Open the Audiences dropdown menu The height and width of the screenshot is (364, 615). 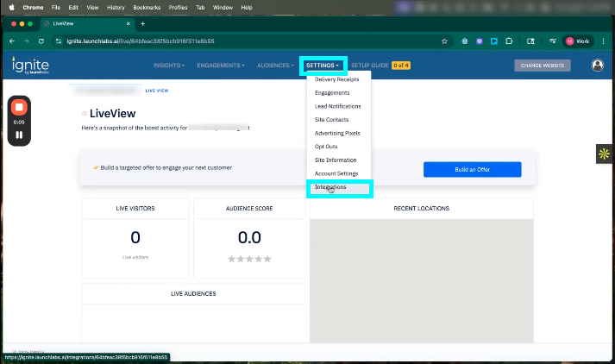pyautogui.click(x=271, y=66)
